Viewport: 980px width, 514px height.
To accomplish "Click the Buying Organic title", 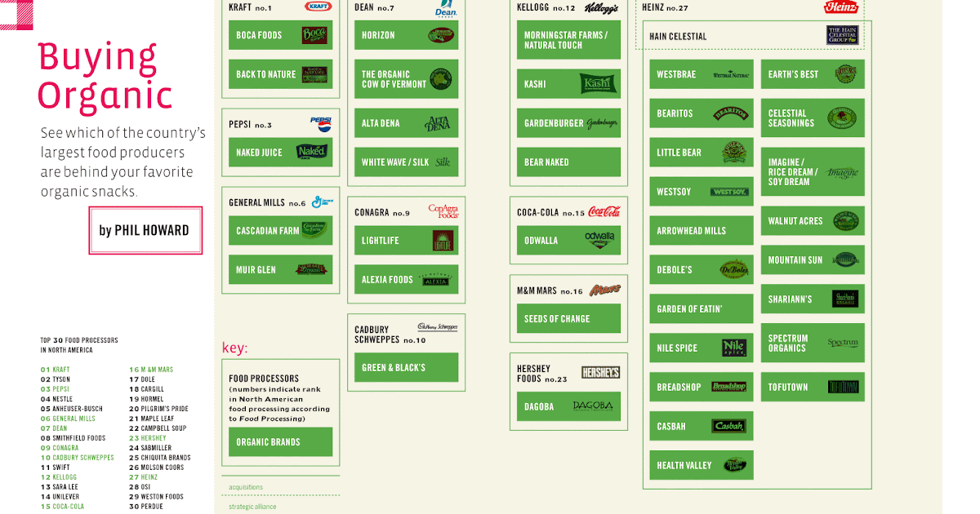I will pyautogui.click(x=105, y=76).
